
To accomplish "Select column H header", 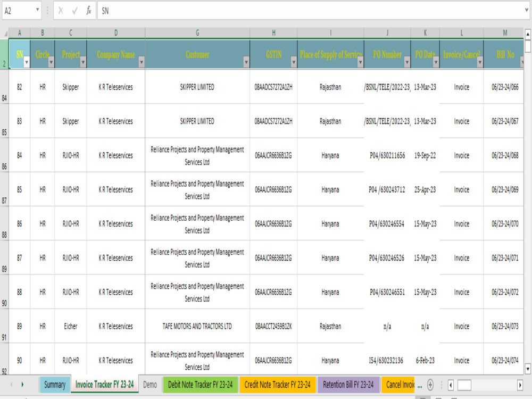I will 273,33.
